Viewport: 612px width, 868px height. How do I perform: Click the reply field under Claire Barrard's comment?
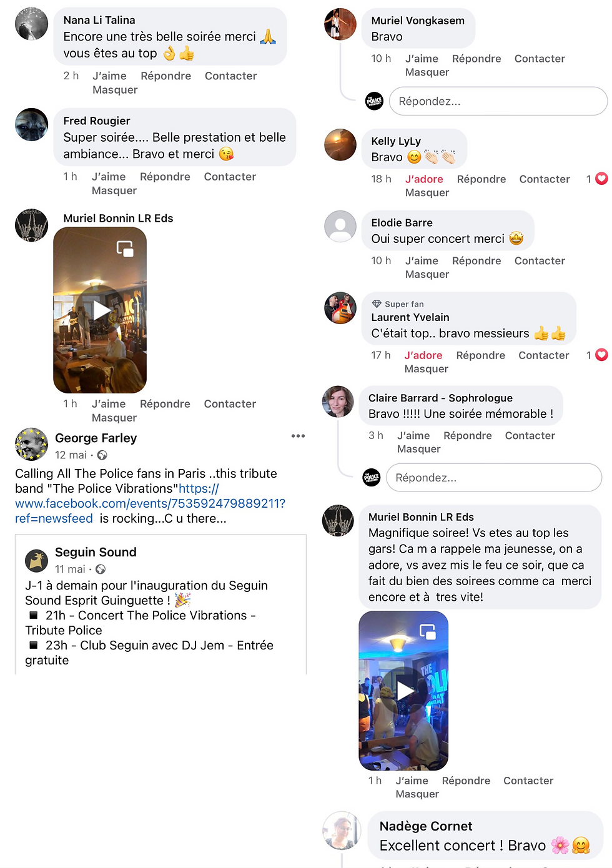click(494, 478)
